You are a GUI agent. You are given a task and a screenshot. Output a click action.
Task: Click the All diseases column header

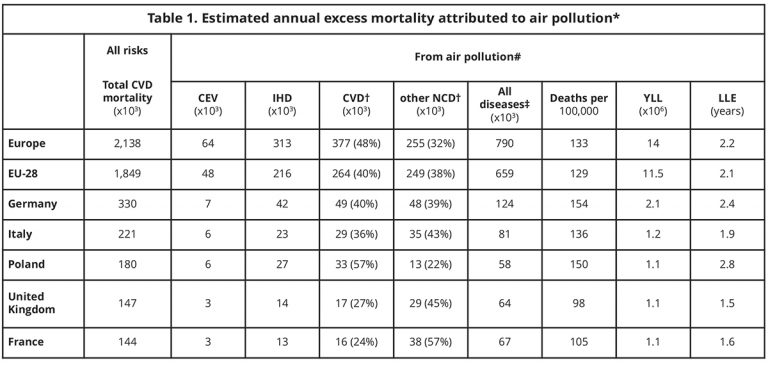coord(504,105)
